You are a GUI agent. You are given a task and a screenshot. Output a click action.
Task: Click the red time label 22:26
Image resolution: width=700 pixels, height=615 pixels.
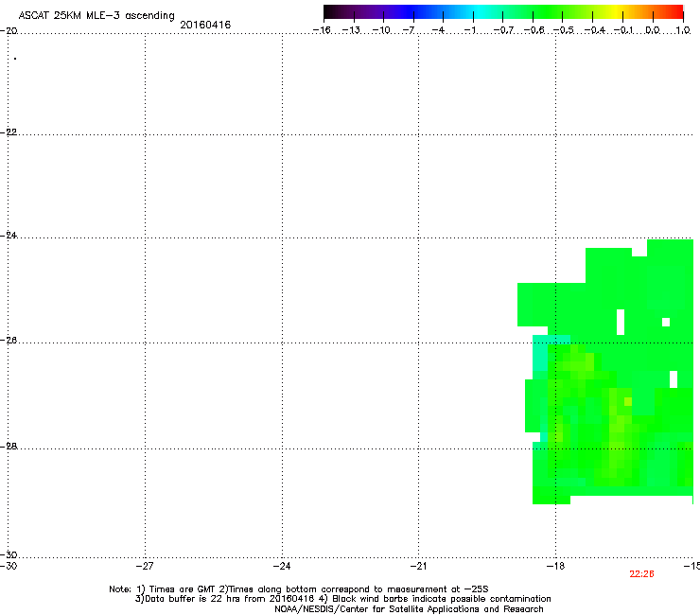pyautogui.click(x=641, y=574)
